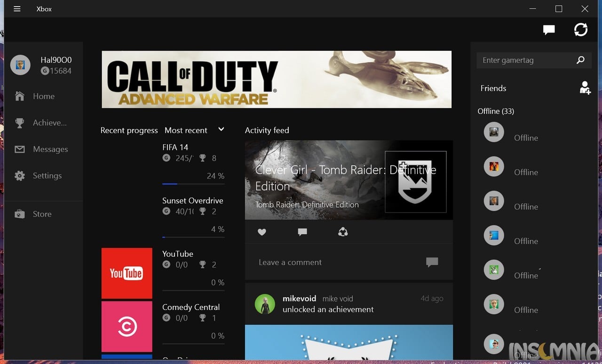Collapse the Offline (33) friends group
602x364 pixels.
pyautogui.click(x=496, y=111)
